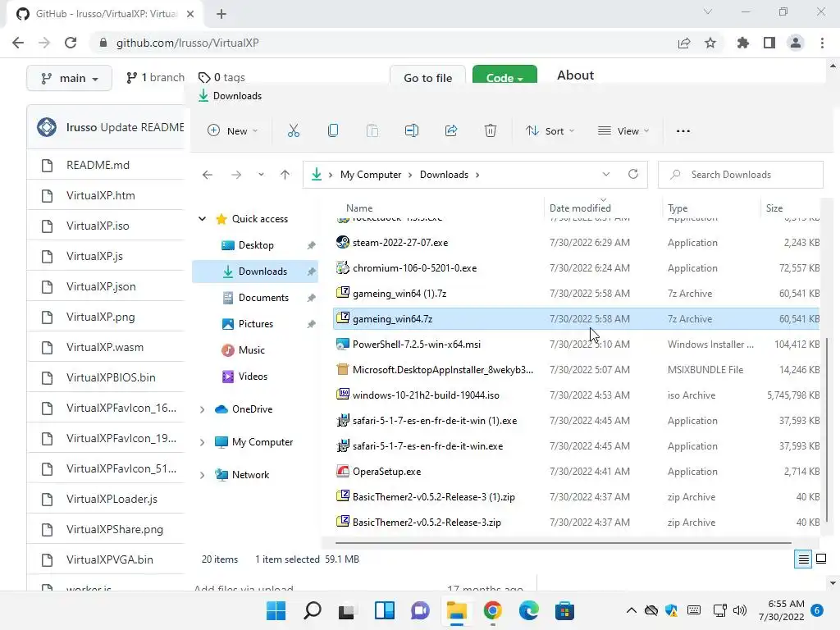Select chromium-106-0-5201-0.exe file
The width and height of the screenshot is (840, 630).
pos(577,268)
